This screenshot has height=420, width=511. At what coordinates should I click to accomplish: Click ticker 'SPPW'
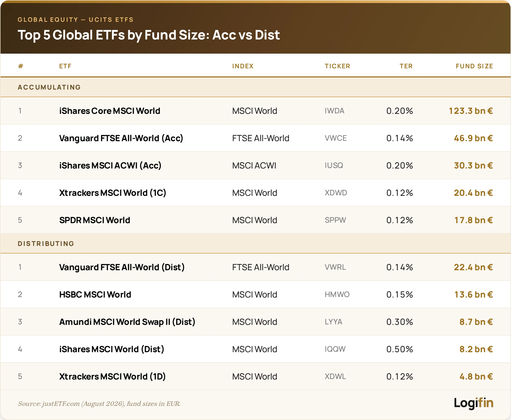(x=335, y=220)
